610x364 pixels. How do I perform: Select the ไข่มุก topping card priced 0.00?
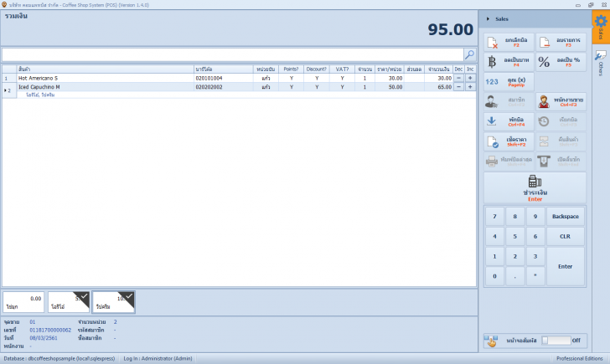23,302
